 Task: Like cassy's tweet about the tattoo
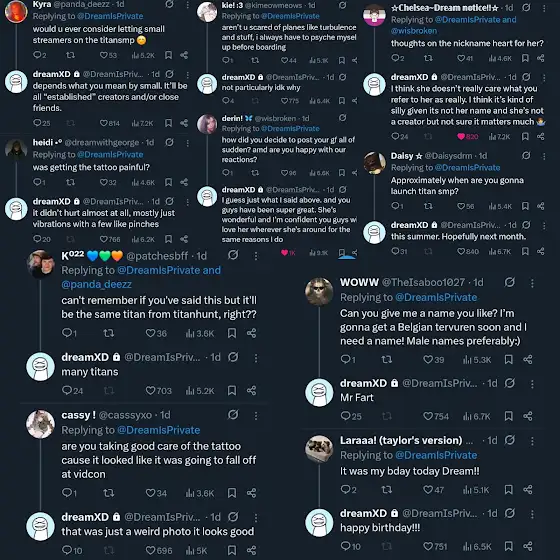coord(156,493)
